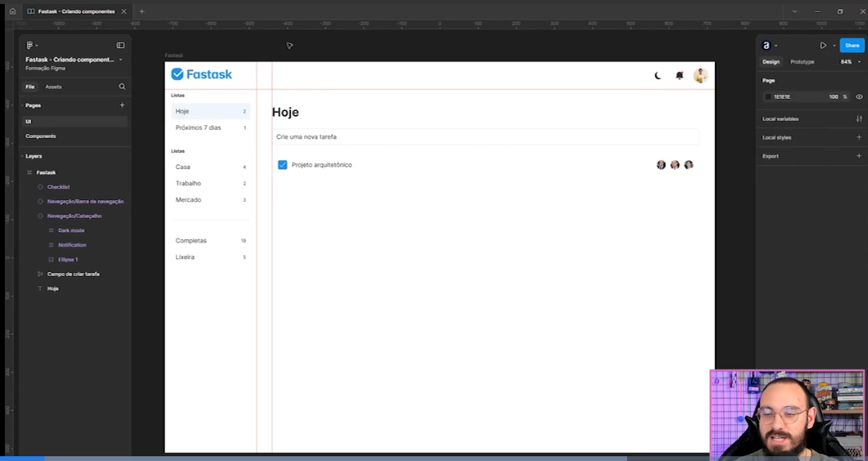Uncheck the Projeto arquitetônico checkbox
The width and height of the screenshot is (868, 461).
click(282, 165)
